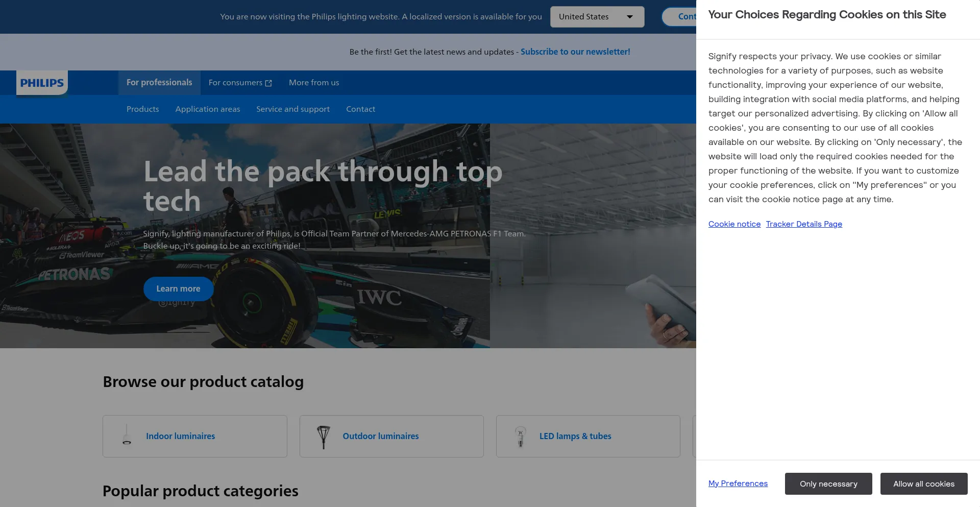
Task: Click the Philips logo
Action: (x=42, y=83)
